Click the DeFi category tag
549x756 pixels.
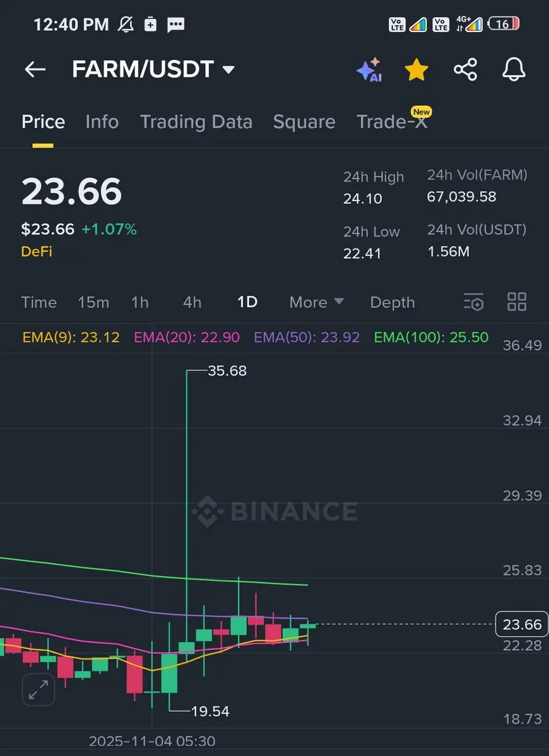coord(36,251)
